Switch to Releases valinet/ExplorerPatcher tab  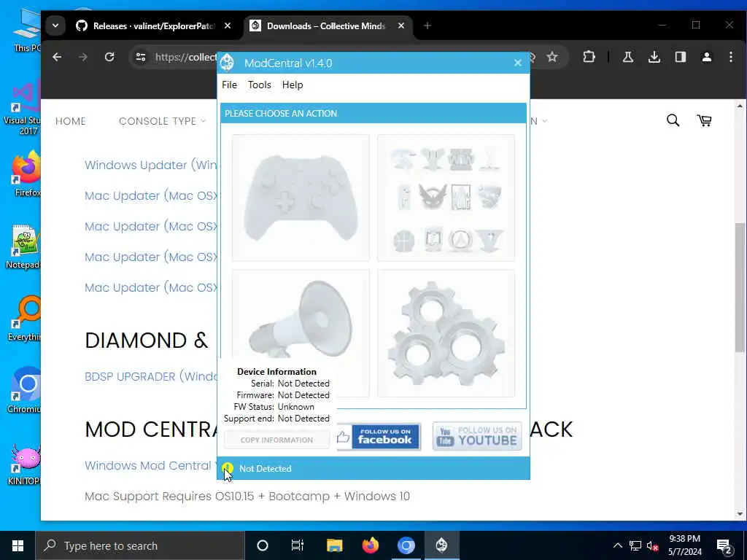145,26
